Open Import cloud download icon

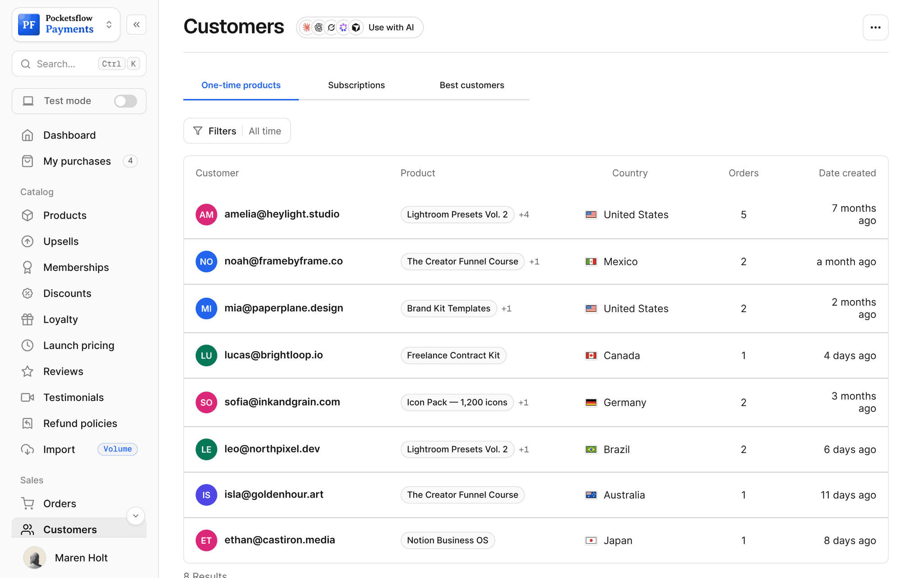(x=28, y=449)
